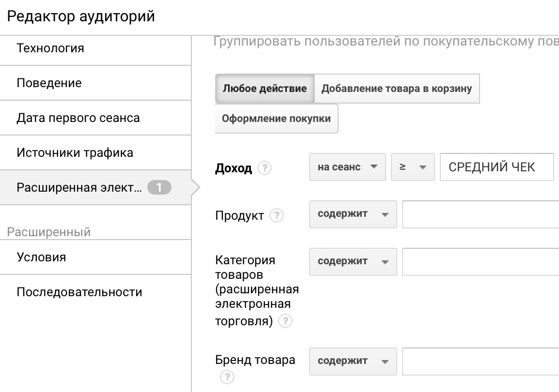Click the filter count badge showing 1
559x392 pixels.
pos(159,187)
